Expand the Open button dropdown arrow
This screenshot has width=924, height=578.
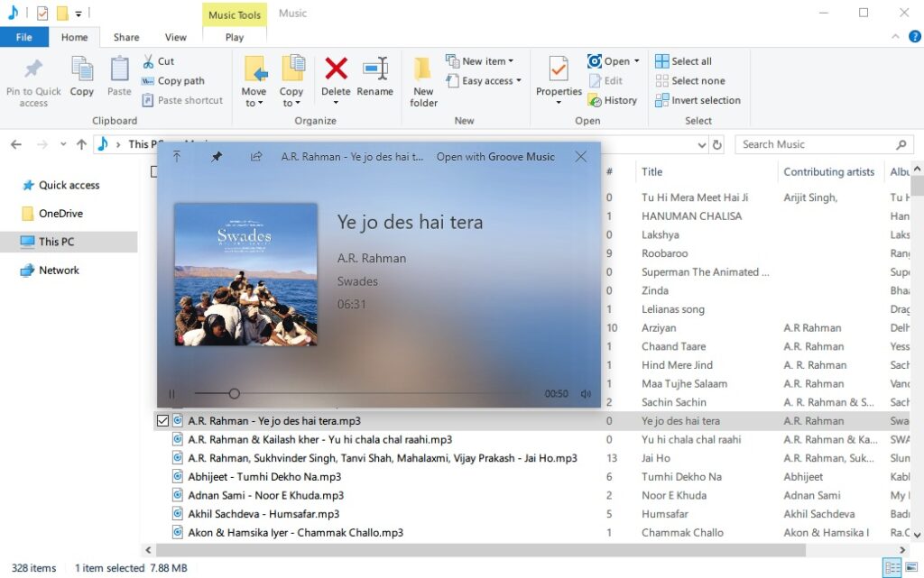(x=634, y=60)
